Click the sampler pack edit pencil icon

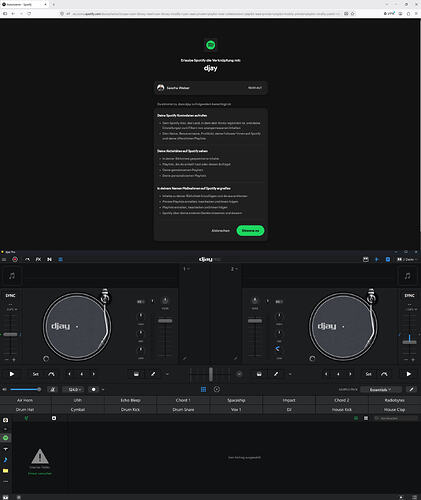coord(411,389)
